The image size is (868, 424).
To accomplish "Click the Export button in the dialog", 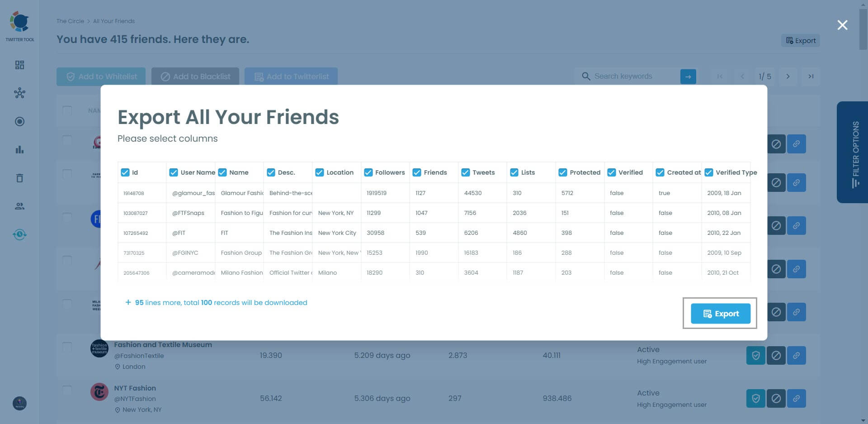I will (x=721, y=313).
